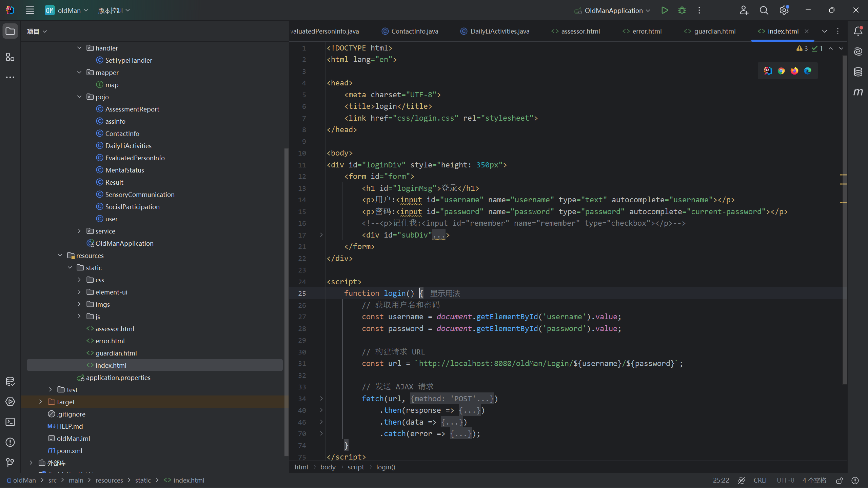Open the 项目 view selector
This screenshot has width=868, height=488.
pos(37,31)
